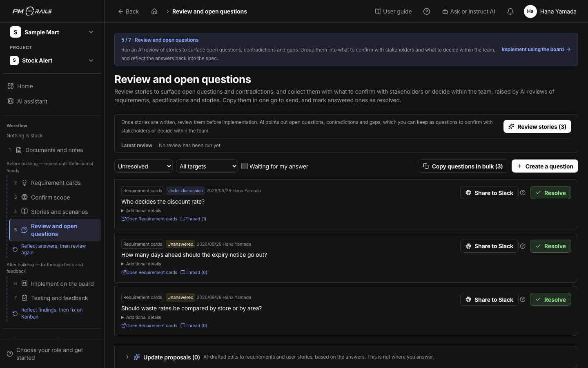
Task: Open Implement on the board step
Action: point(55,284)
